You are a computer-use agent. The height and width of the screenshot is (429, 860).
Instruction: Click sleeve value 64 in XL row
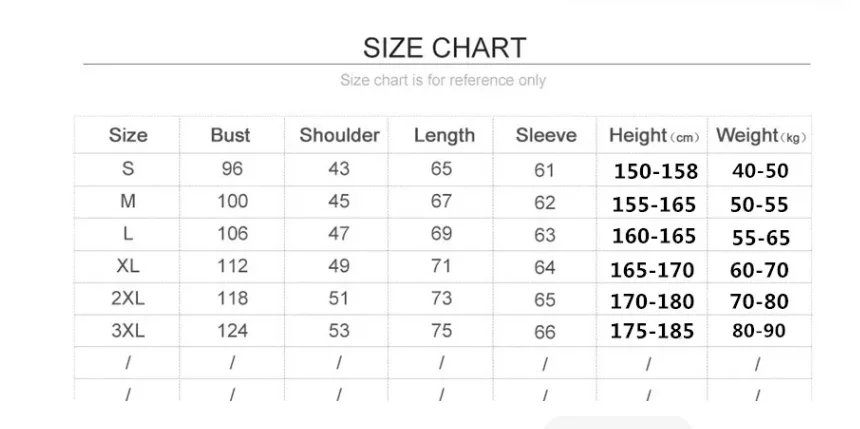click(x=544, y=268)
